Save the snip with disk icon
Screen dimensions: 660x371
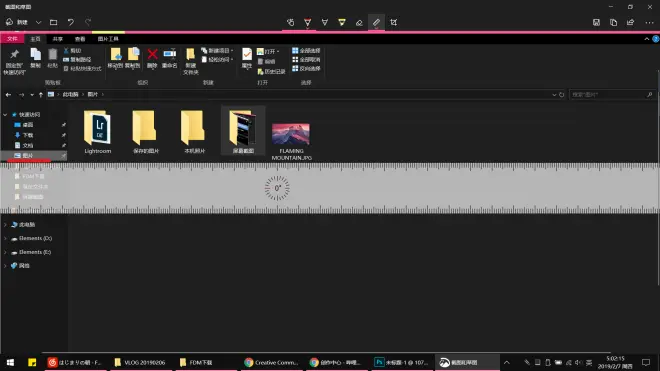pos(596,22)
